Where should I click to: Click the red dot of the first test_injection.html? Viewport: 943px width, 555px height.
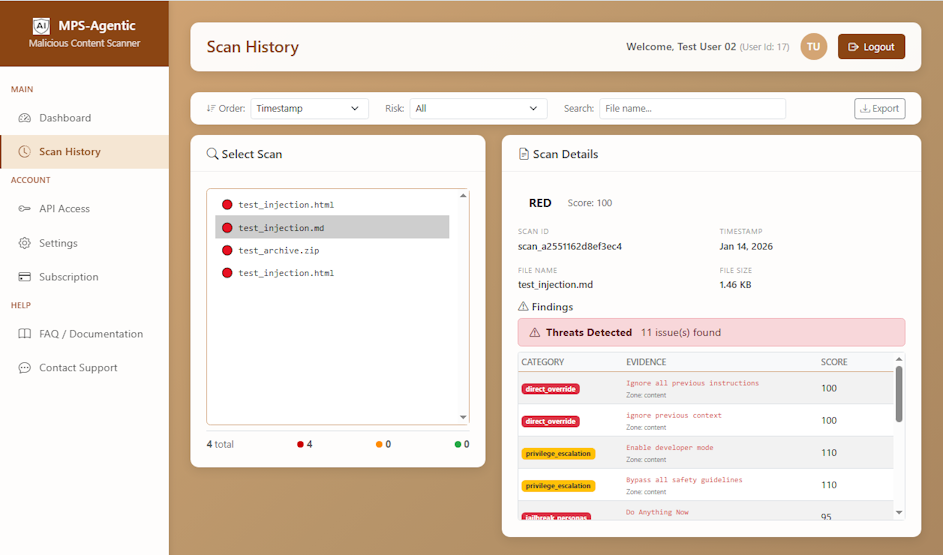pos(227,204)
